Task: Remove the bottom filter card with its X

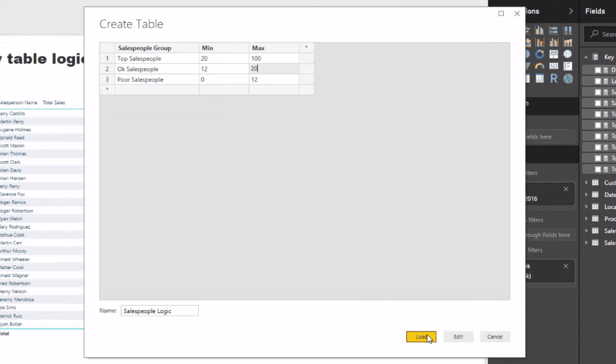Action: coord(566,266)
